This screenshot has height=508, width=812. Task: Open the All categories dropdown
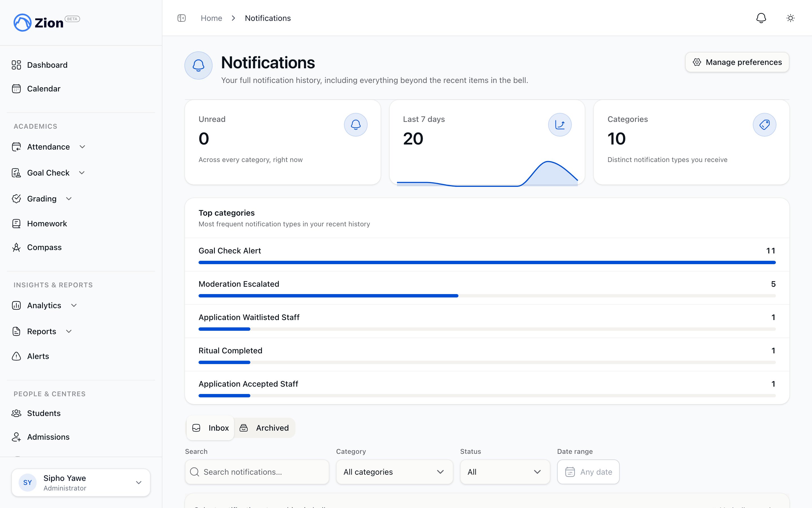tap(394, 472)
